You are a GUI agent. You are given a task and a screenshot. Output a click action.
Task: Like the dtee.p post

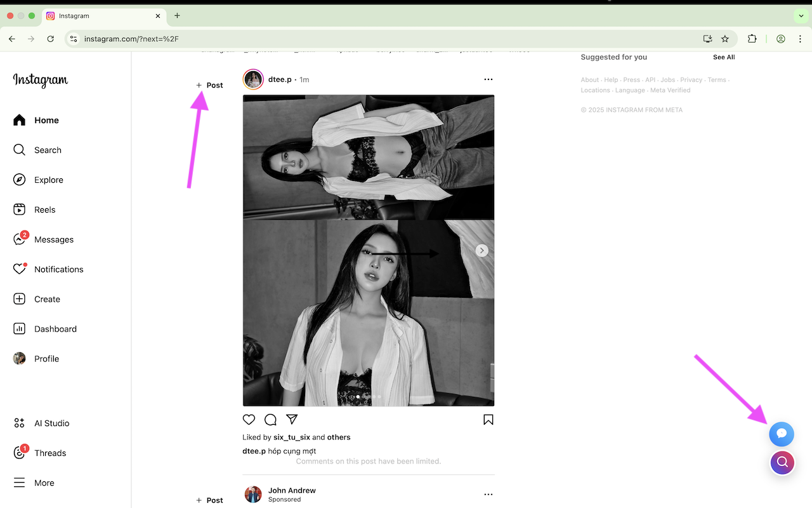coord(249,419)
